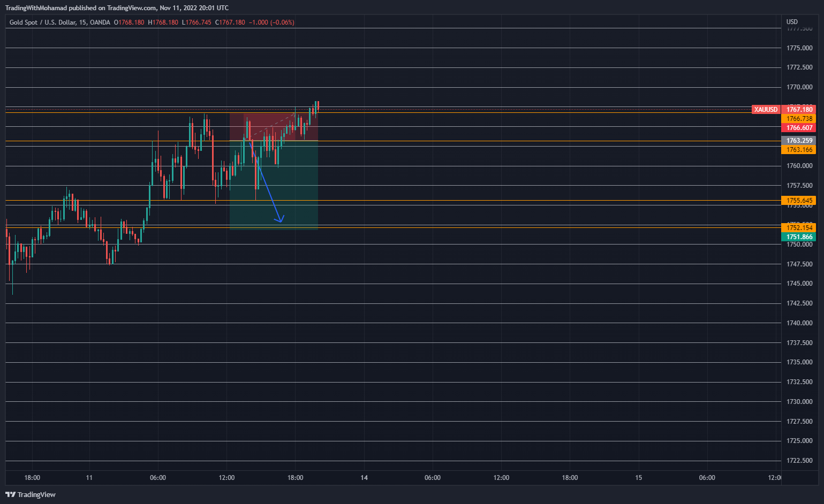Click the 1772.500 price axis label

pos(799,67)
